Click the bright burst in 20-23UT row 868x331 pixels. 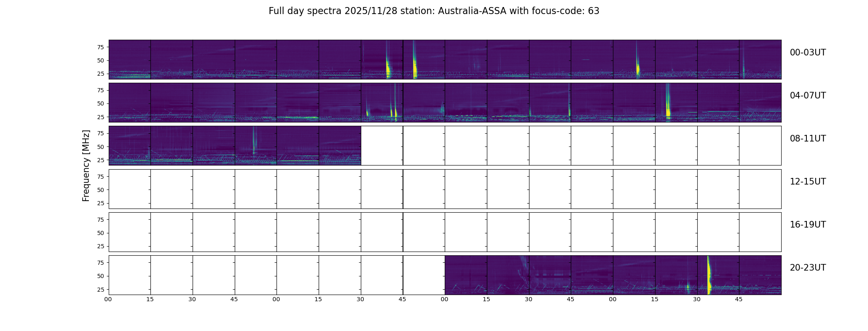pos(709,275)
